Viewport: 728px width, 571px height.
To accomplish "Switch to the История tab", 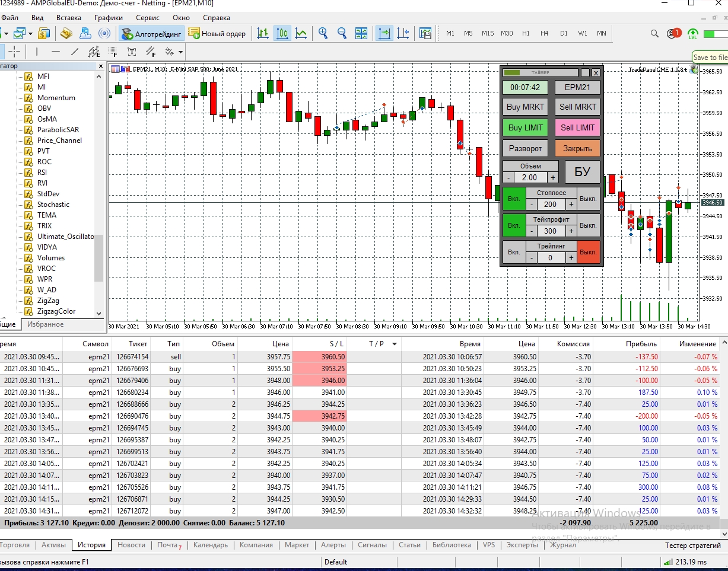I will (92, 545).
